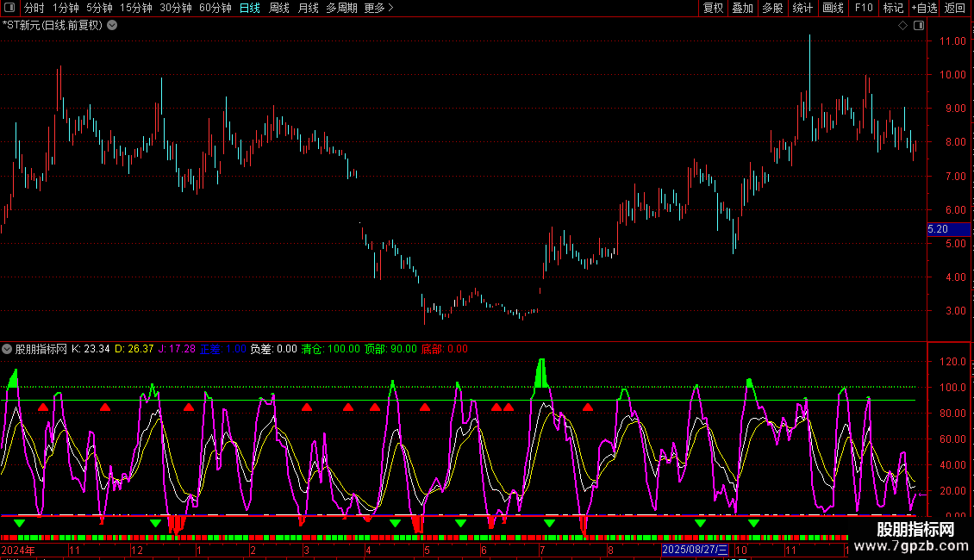The height and width of the screenshot is (560, 974).
Task: Open the 画线 drawing tools
Action: [x=833, y=8]
